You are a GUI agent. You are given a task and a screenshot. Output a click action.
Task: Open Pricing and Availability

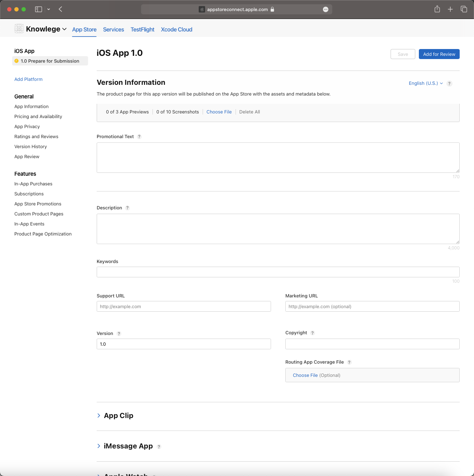pyautogui.click(x=38, y=117)
